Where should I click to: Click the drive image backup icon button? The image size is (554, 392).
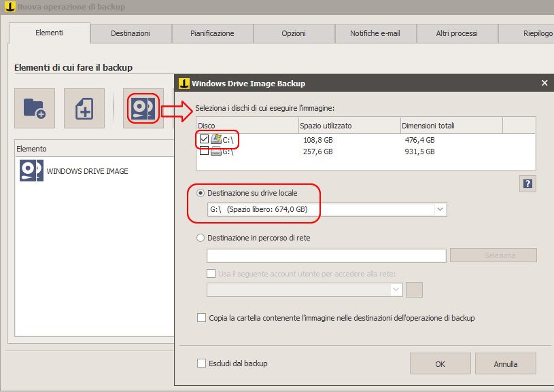[143, 108]
